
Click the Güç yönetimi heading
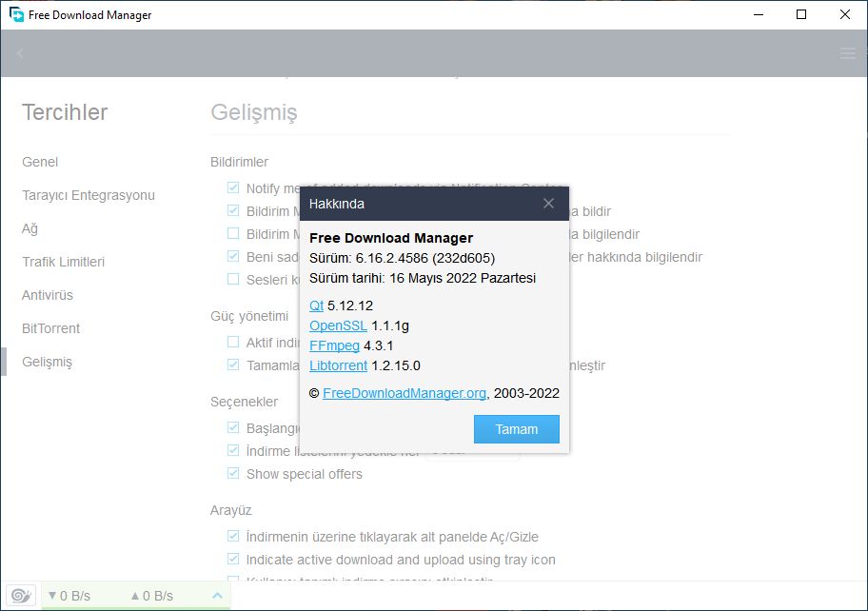point(249,316)
